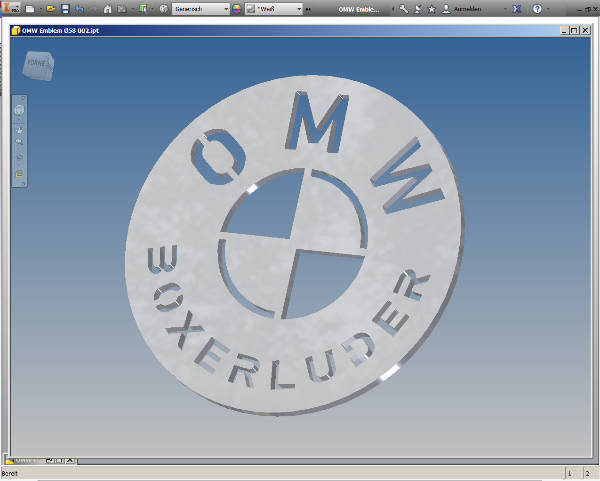Open navigation bar customize menu at bottom
Screen dimensions: 600x481
pos(23,184)
